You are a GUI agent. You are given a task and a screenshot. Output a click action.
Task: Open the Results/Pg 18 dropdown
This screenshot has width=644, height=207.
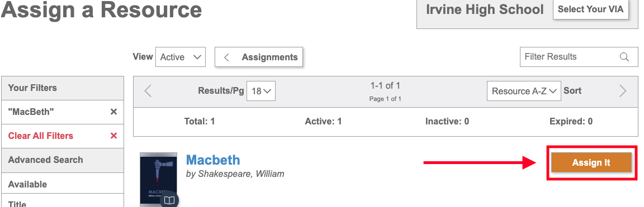click(x=261, y=91)
